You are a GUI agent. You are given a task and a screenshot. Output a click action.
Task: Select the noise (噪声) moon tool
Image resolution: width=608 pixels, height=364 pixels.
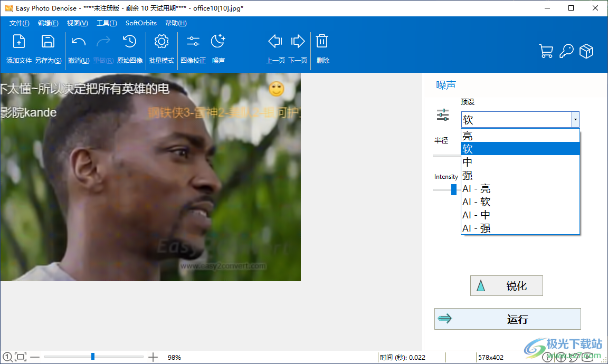click(x=218, y=42)
